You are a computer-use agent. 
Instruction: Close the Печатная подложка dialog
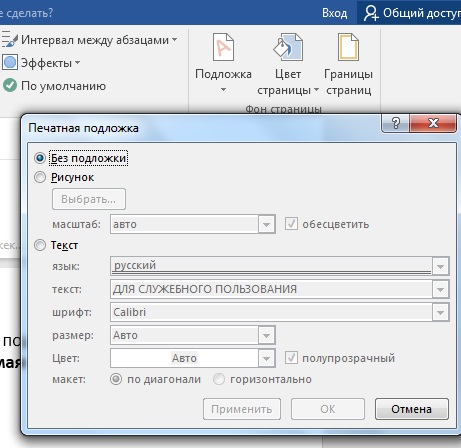[x=433, y=123]
